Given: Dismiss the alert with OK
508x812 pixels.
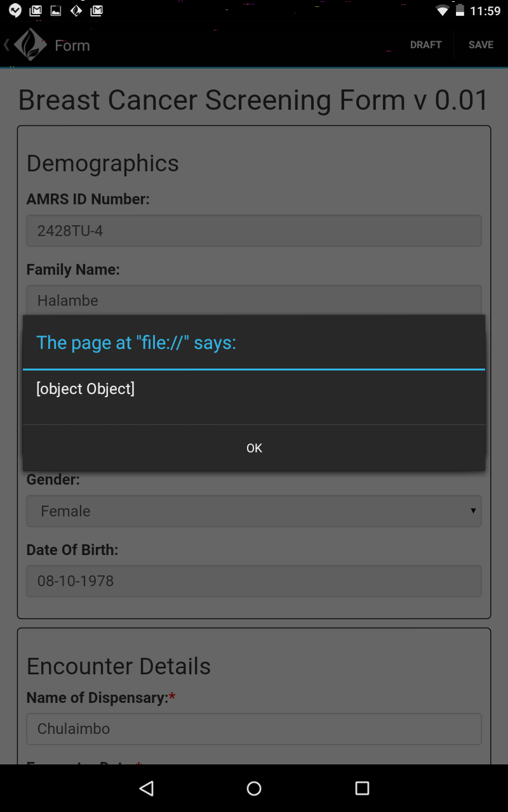Looking at the screenshot, I should point(254,448).
